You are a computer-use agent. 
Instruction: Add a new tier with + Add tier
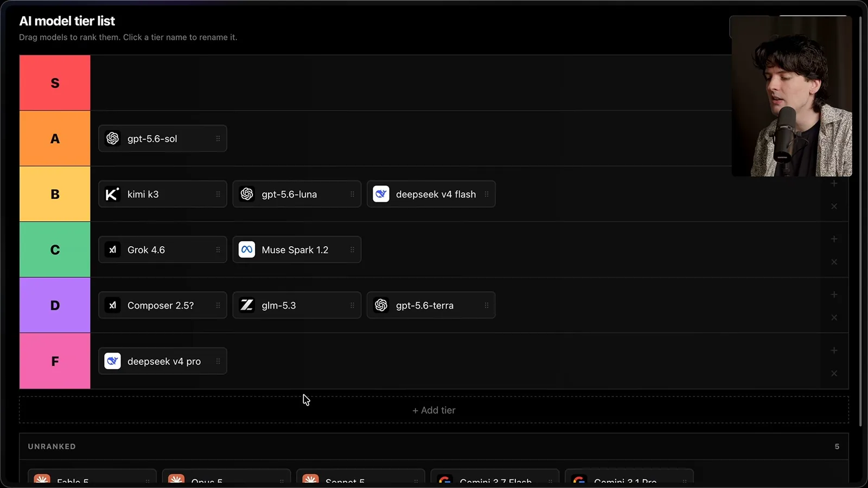434,410
